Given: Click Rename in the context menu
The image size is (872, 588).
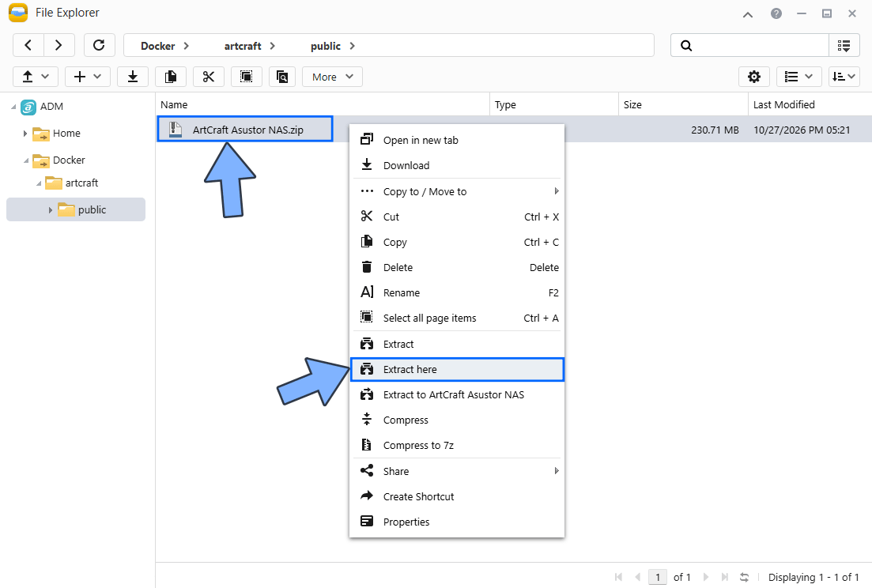Looking at the screenshot, I should [x=457, y=292].
